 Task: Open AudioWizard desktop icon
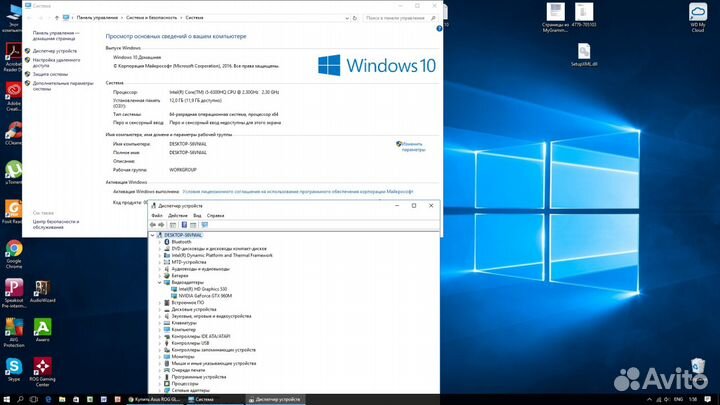(x=43, y=288)
